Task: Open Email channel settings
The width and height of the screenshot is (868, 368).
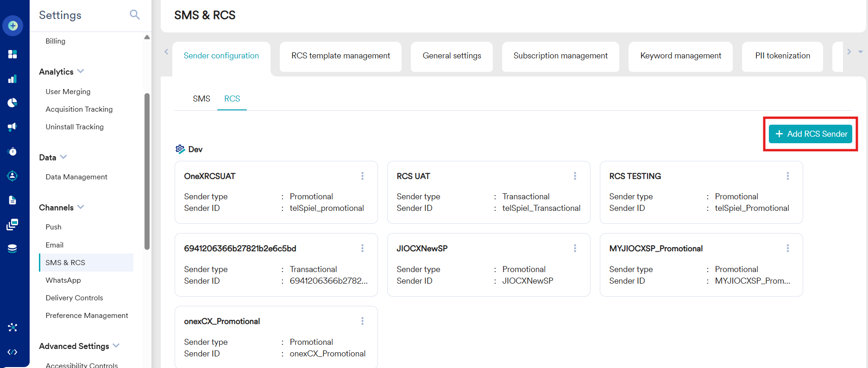Action: [55, 245]
